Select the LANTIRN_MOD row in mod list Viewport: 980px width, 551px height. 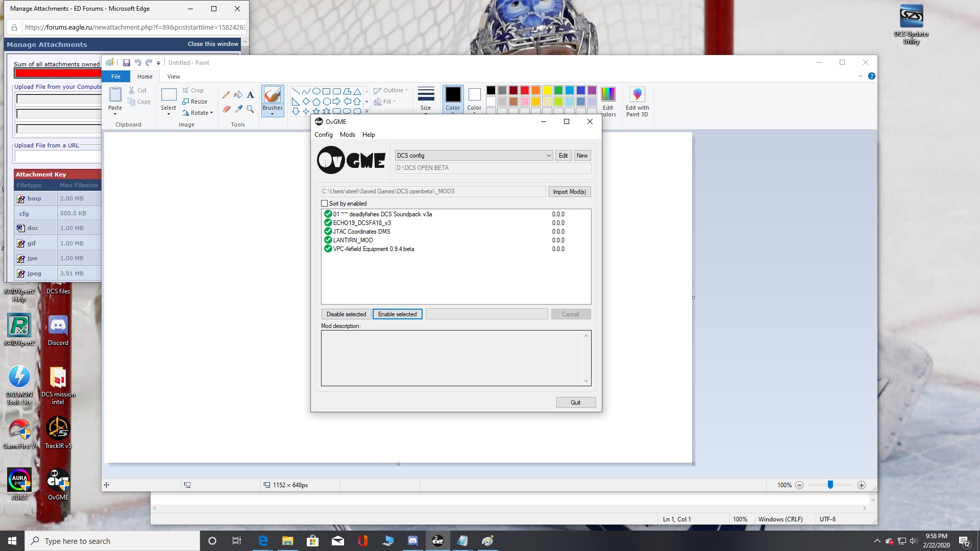(456, 240)
